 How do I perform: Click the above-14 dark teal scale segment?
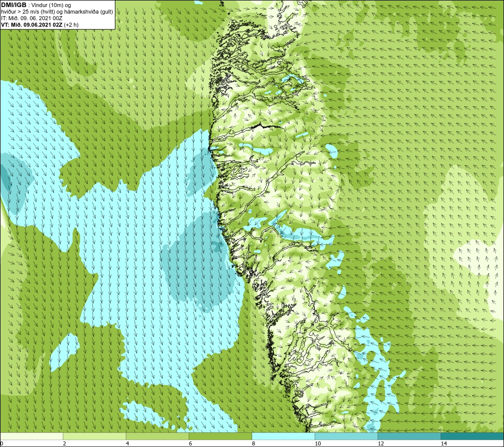coord(473,436)
